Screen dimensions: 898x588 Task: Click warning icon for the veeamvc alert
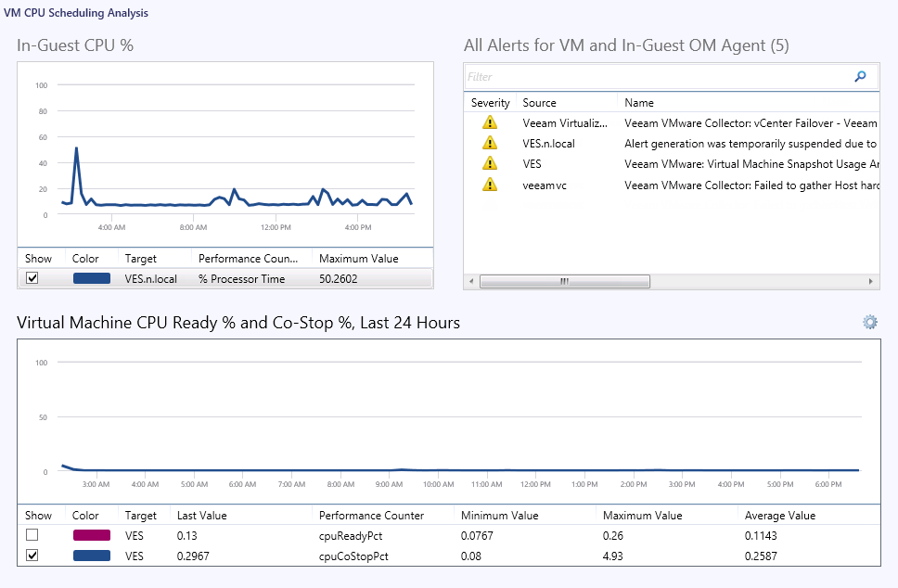pyautogui.click(x=490, y=185)
